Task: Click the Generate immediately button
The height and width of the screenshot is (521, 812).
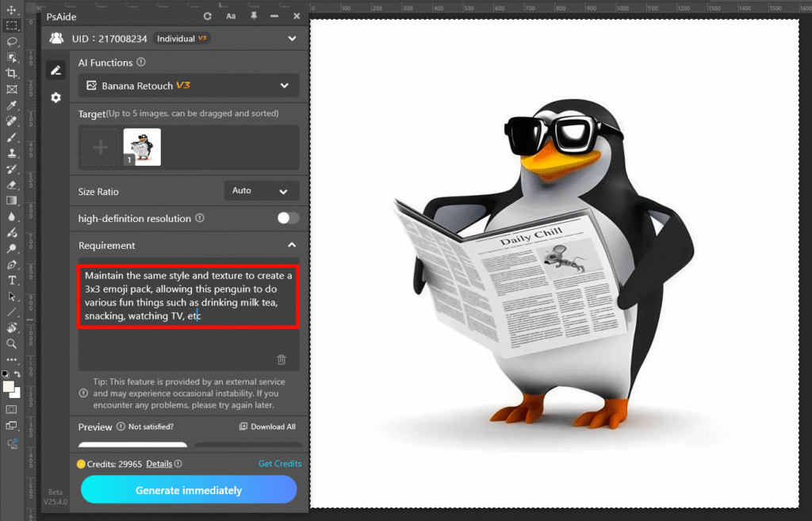Action: tap(189, 490)
